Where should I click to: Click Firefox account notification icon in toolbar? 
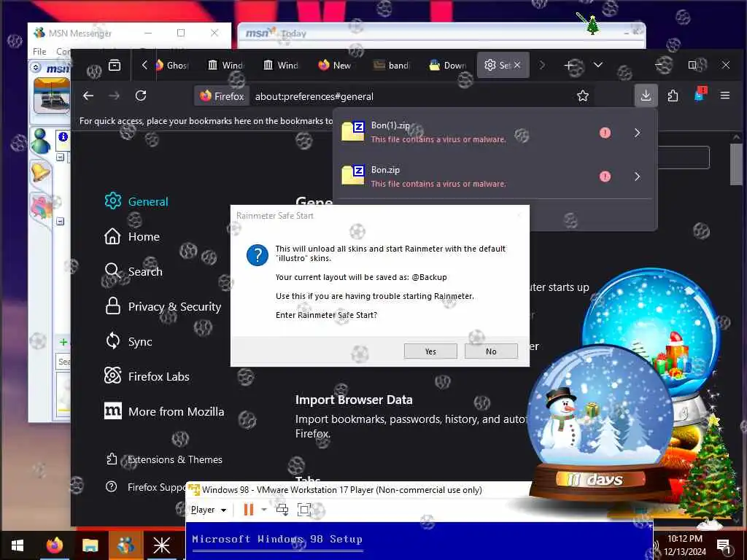tap(699, 95)
